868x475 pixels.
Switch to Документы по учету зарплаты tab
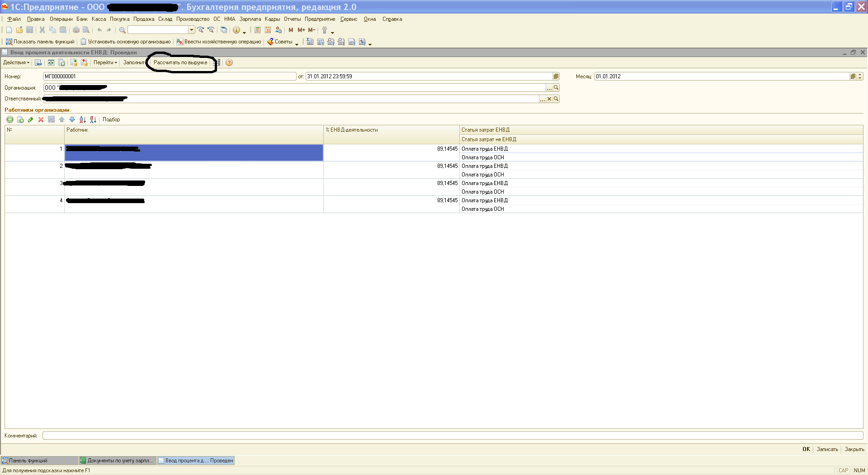tap(117, 461)
